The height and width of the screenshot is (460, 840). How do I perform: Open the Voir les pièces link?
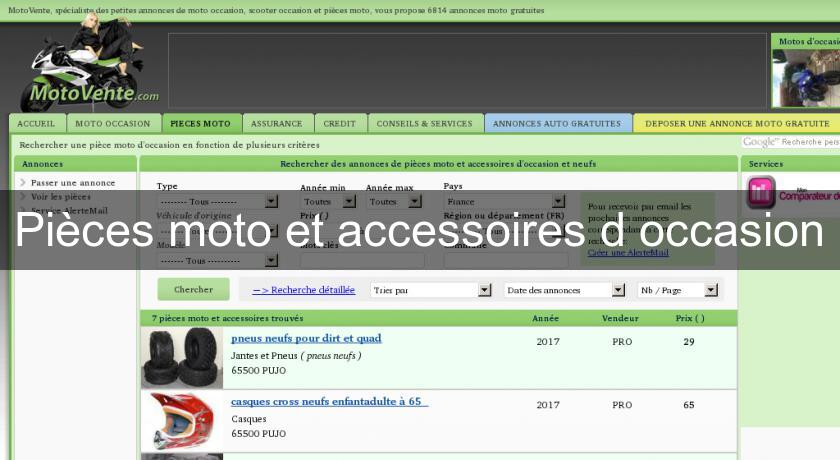pyautogui.click(x=61, y=197)
